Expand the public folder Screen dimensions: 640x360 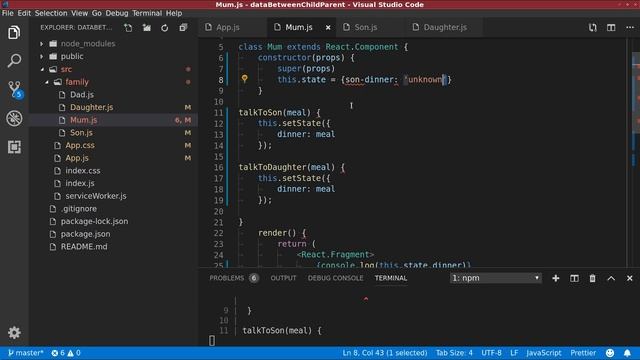(41, 56)
